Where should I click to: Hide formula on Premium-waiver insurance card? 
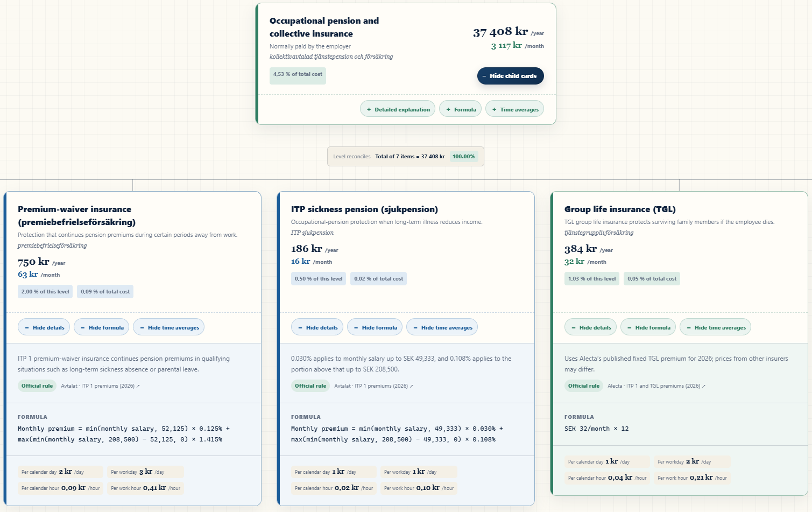101,327
